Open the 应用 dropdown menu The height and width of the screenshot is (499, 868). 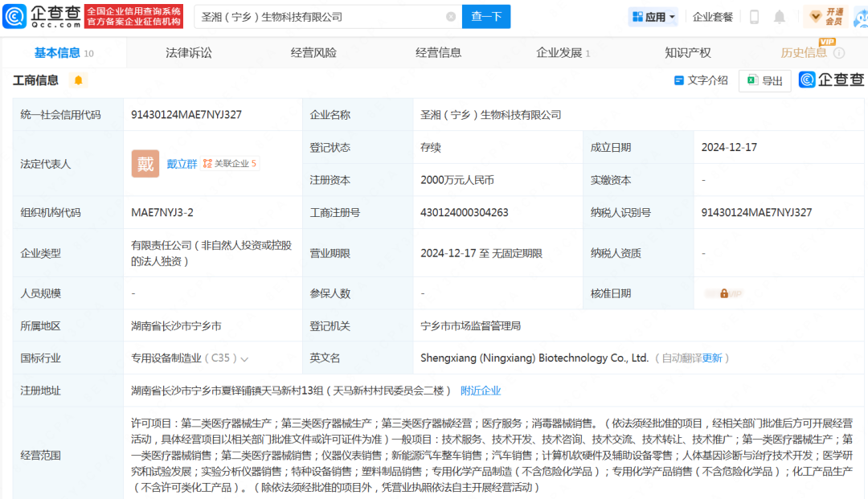click(x=652, y=16)
